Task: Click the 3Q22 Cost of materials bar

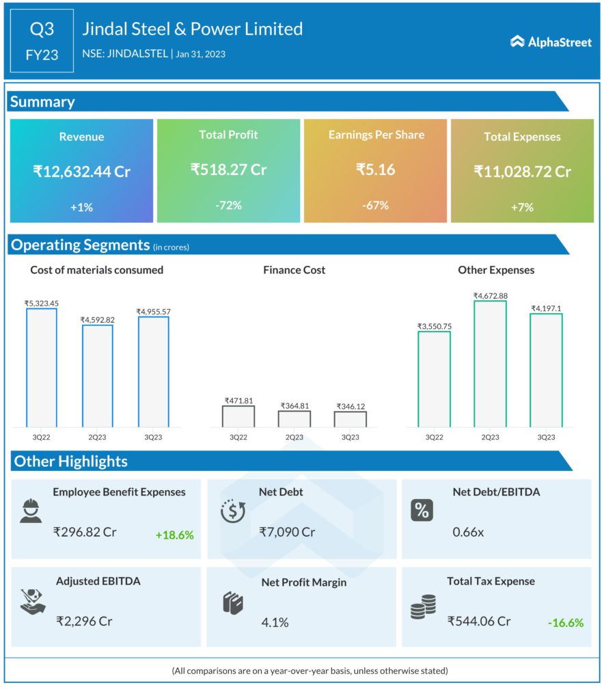Action: [x=41, y=368]
